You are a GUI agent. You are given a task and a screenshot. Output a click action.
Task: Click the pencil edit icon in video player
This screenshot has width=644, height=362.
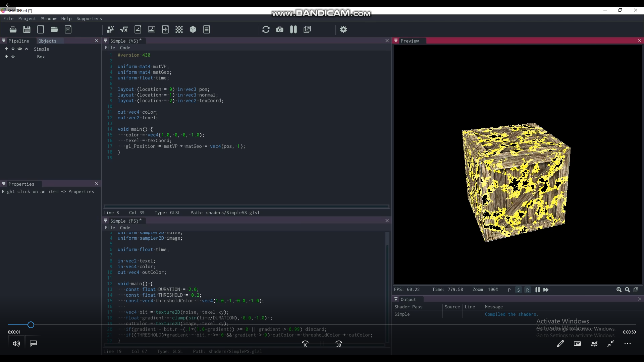[x=560, y=344]
